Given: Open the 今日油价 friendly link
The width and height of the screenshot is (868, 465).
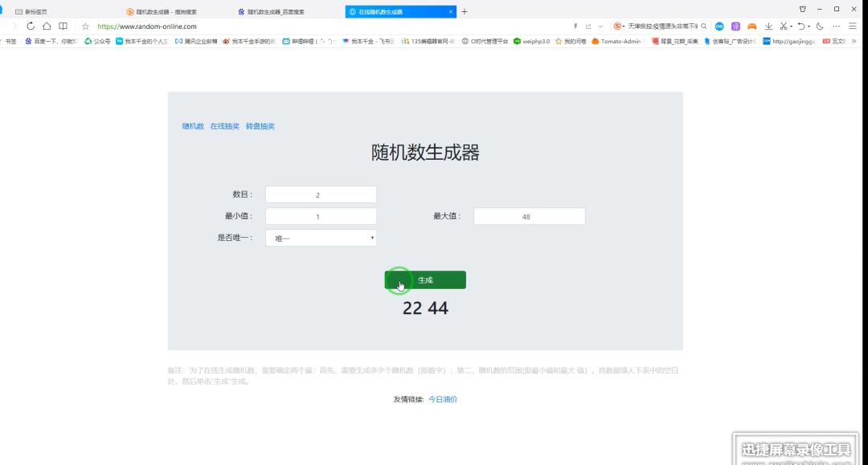Looking at the screenshot, I should tap(443, 399).
